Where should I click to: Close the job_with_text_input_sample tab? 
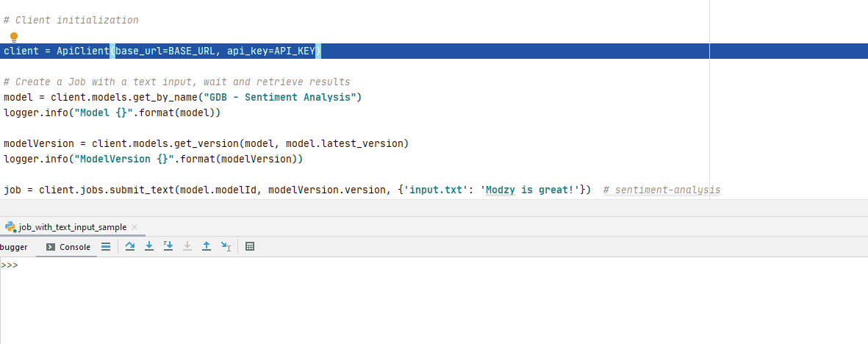point(135,227)
